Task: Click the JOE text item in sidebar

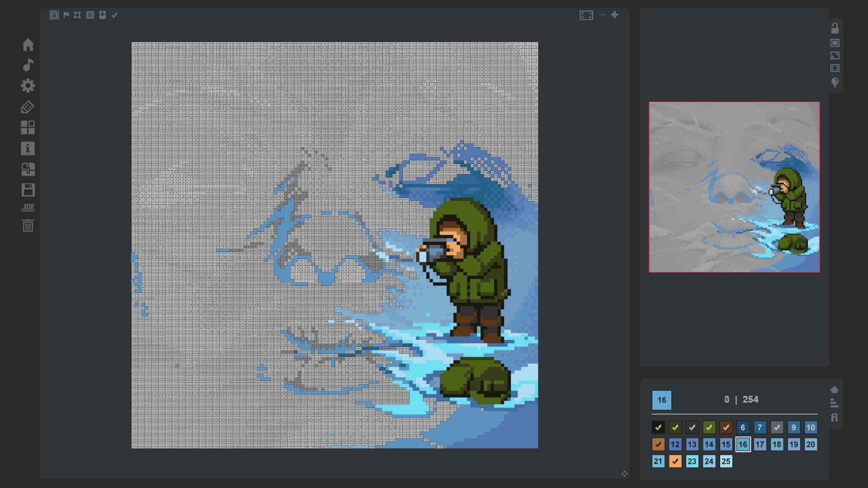Action: click(28, 207)
